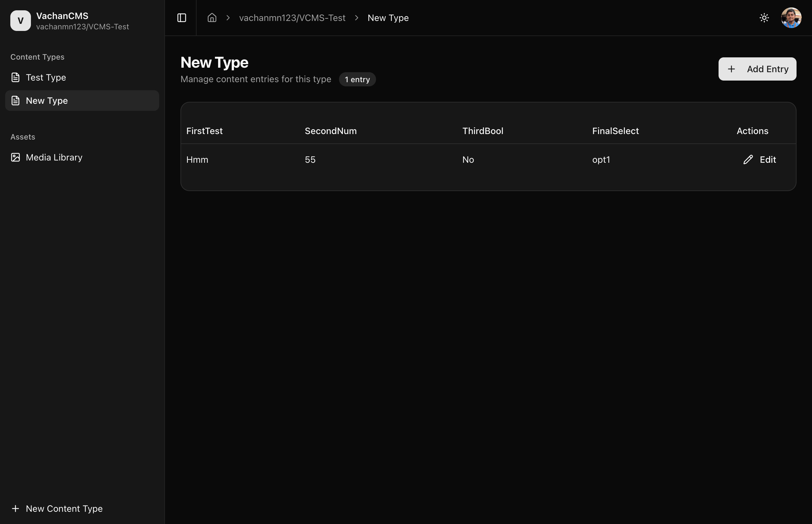Click the Media Library image icon

[x=15, y=157]
